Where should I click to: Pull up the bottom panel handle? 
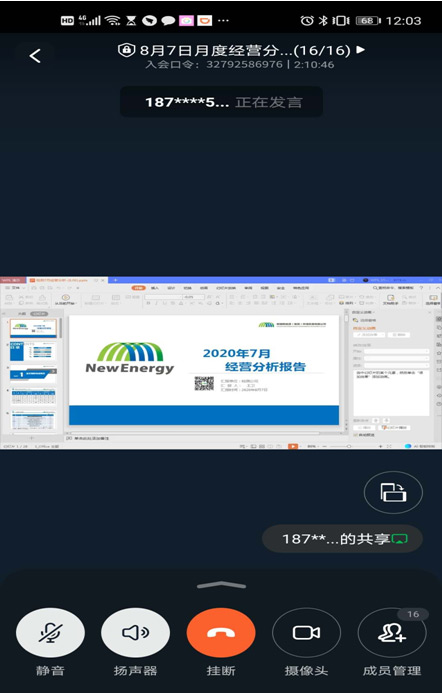pyautogui.click(x=221, y=586)
